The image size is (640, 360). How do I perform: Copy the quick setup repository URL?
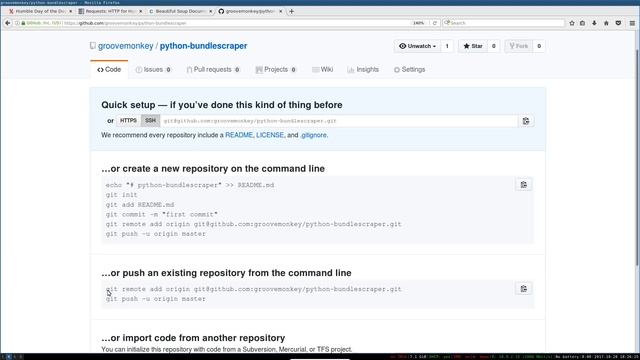pyautogui.click(x=526, y=121)
